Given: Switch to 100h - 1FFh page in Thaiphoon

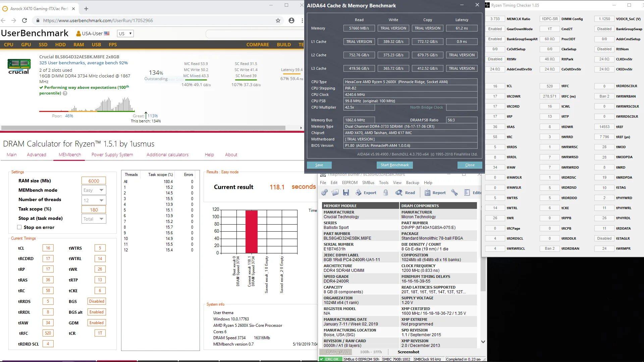Looking at the screenshot, I should click(x=371, y=352).
